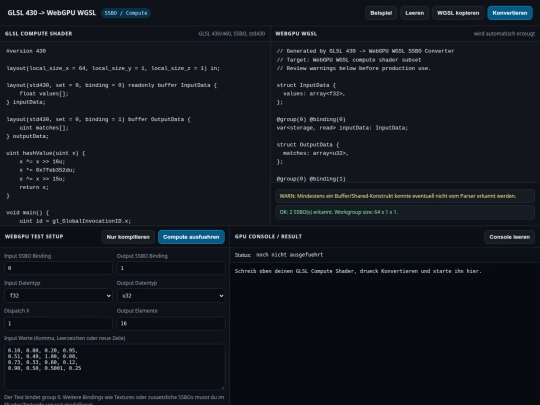
Task: Click 'matches: array<u32>,' in WGSL output
Action: click(315, 153)
